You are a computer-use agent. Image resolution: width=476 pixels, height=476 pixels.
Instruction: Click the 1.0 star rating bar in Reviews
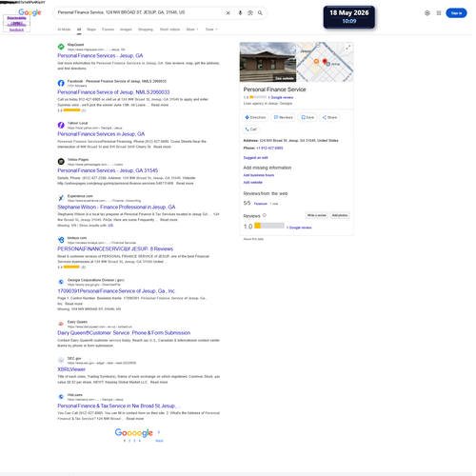(269, 226)
